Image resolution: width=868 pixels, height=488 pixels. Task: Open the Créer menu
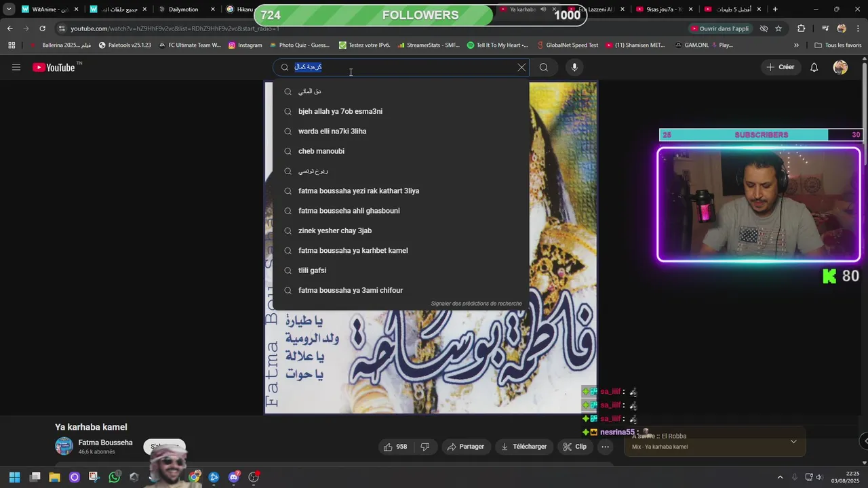pos(781,67)
